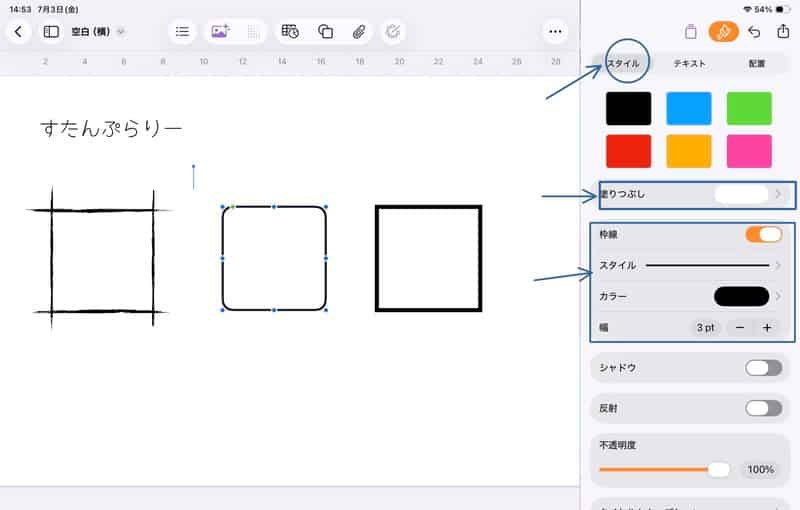Select the hand-drawn sketch square
Viewport: 800px width, 510px height.
[100, 258]
